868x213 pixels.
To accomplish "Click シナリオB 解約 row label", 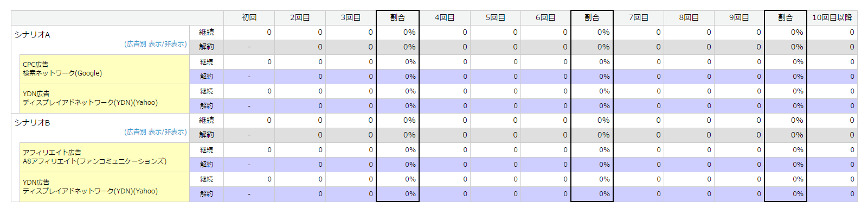I will (x=207, y=135).
